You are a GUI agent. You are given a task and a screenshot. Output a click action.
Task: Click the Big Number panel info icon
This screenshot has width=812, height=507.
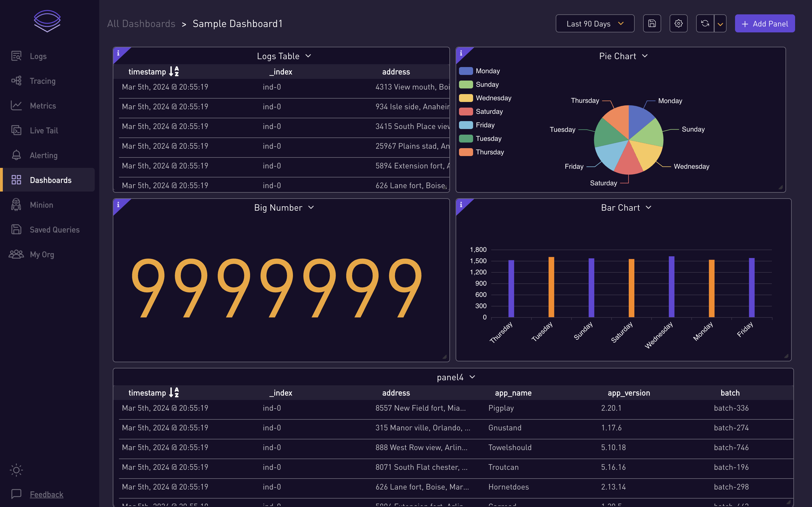[118, 204]
